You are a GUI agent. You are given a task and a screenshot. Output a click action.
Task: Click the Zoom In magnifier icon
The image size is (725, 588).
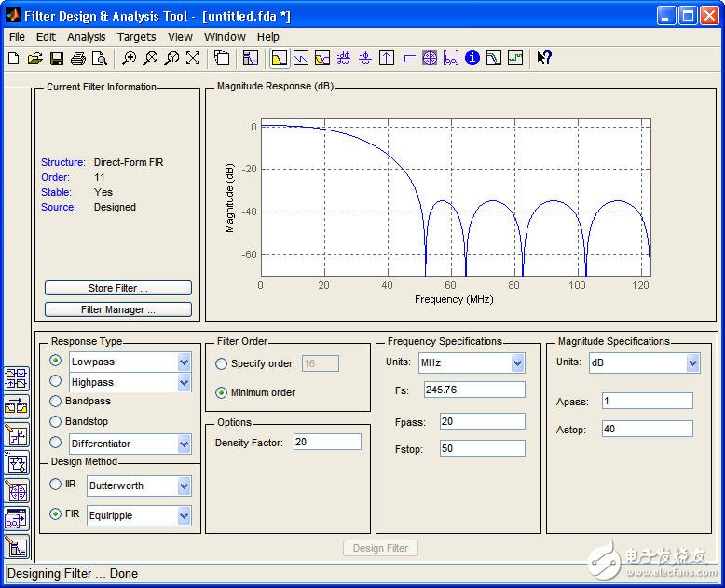click(130, 59)
